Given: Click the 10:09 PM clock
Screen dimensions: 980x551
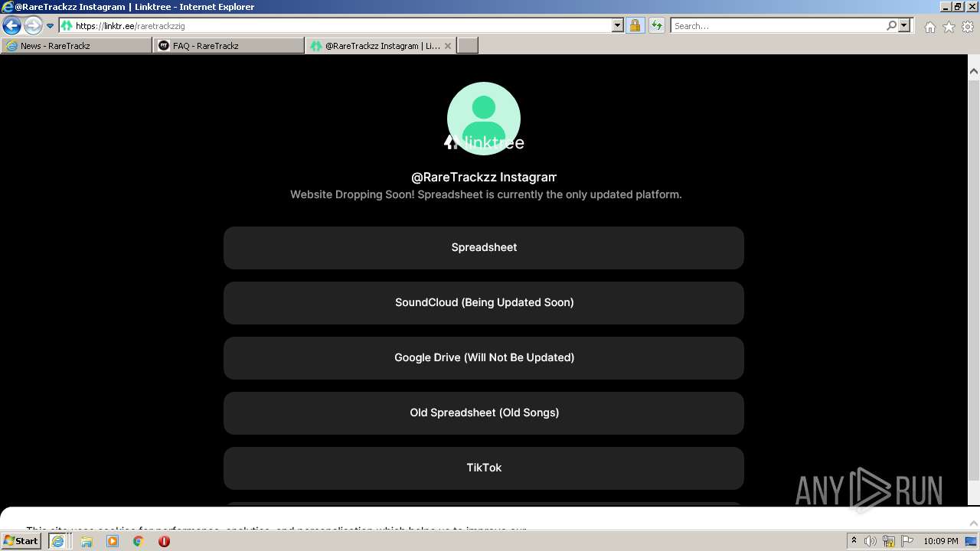Looking at the screenshot, I should 941,541.
